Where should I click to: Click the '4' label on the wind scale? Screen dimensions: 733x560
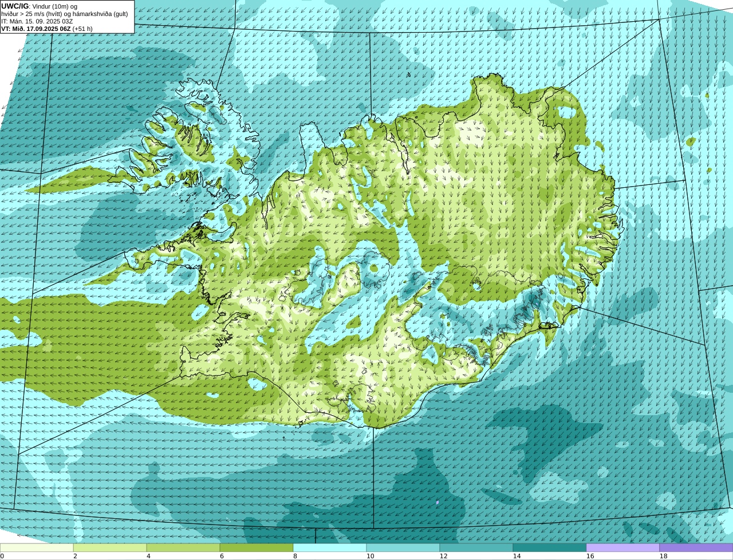pos(148,556)
